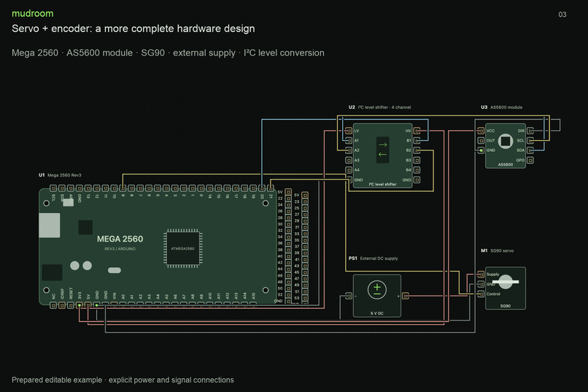588x392 pixels.
Task: Select the low-side GND pin beside A4
Action: coord(349,180)
